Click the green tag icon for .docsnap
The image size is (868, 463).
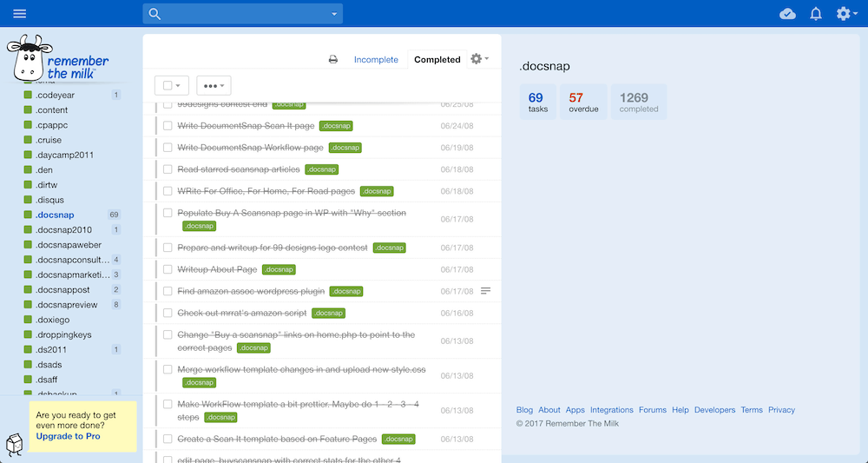(28, 215)
